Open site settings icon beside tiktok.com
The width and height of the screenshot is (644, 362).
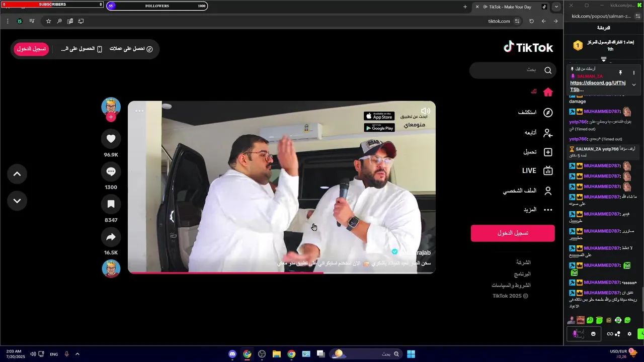tap(517, 21)
